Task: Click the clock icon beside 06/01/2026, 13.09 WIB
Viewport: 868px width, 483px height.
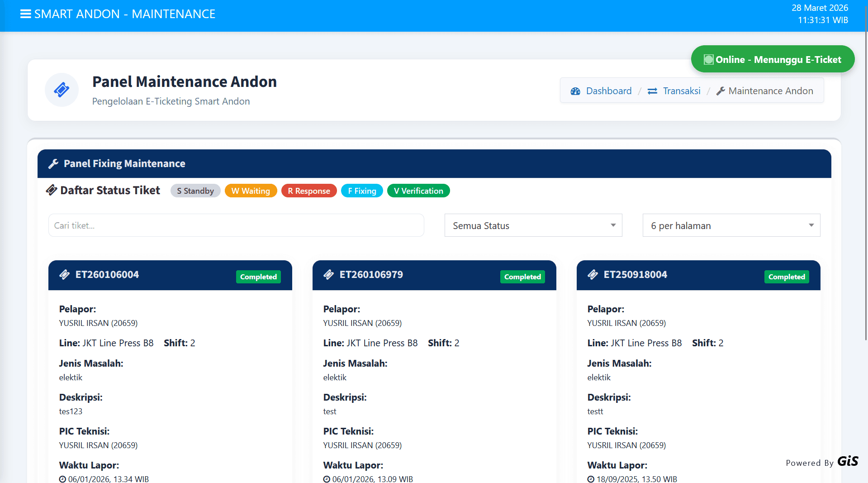Action: (x=327, y=479)
